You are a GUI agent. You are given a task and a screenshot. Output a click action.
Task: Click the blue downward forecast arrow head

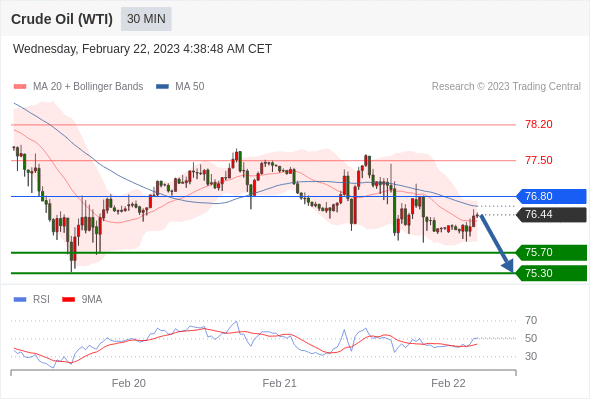point(508,266)
